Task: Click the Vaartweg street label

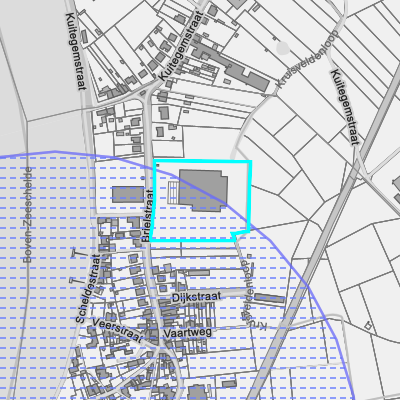Action: pyautogui.click(x=188, y=333)
